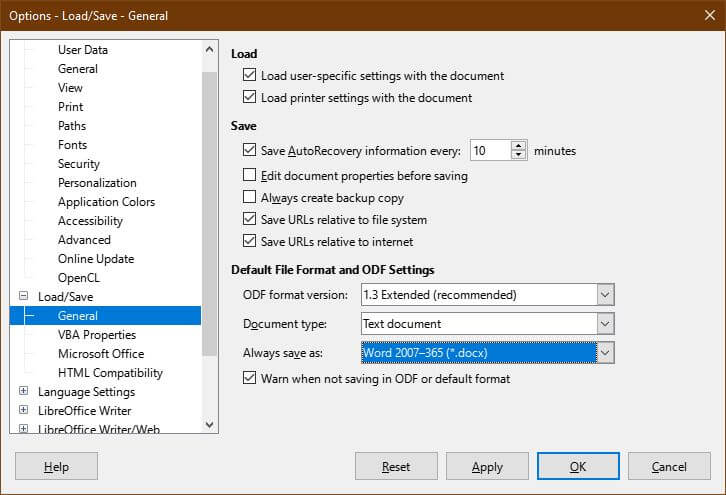Expand the LibreOffice Writer tree node
The image size is (726, 495).
[x=23, y=411]
